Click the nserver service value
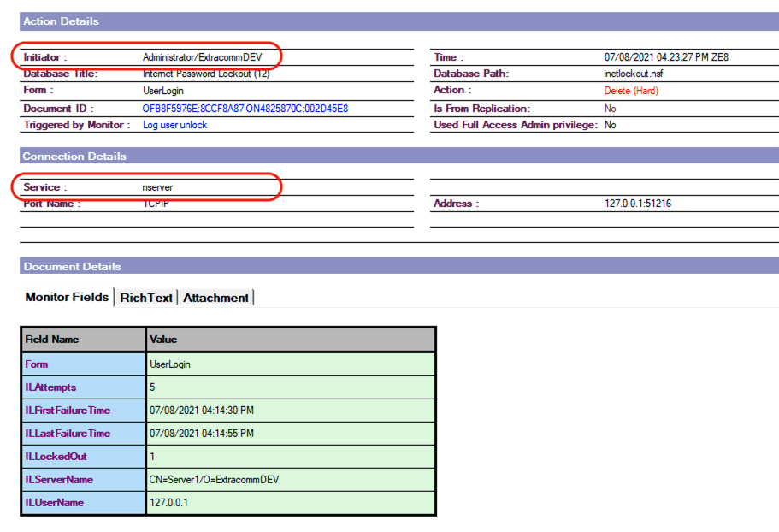779x532 pixels. (x=157, y=186)
